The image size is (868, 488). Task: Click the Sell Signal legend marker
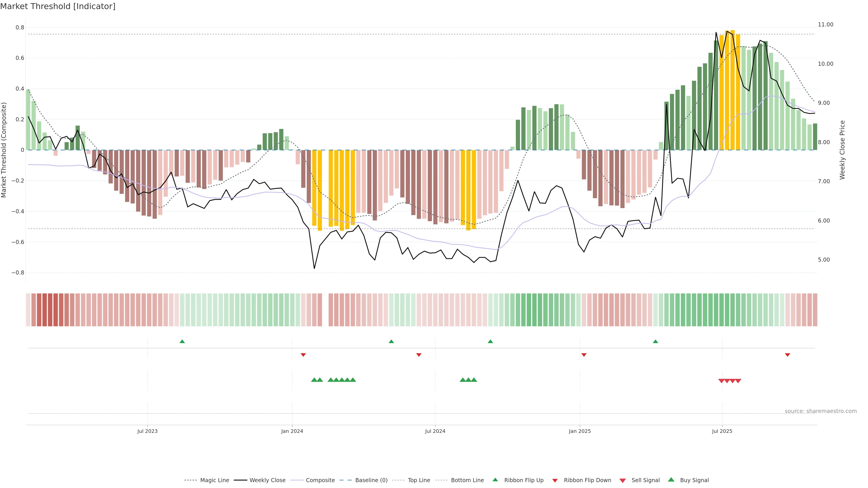point(622,481)
